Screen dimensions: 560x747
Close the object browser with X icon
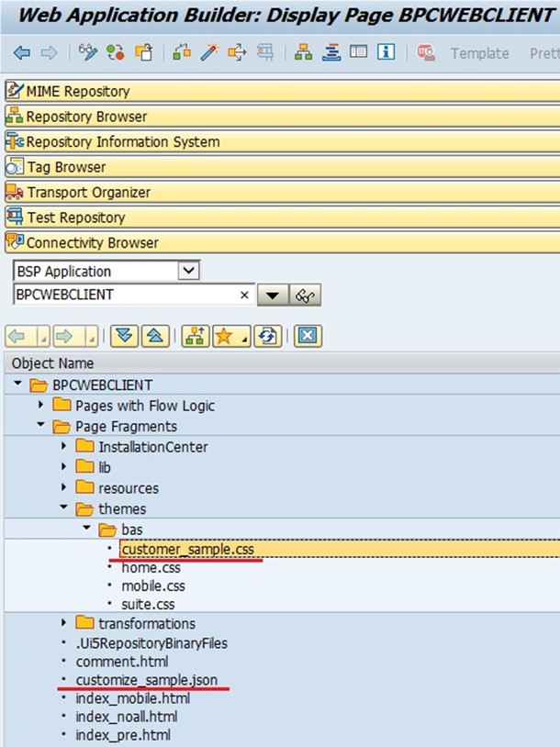pos(308,336)
